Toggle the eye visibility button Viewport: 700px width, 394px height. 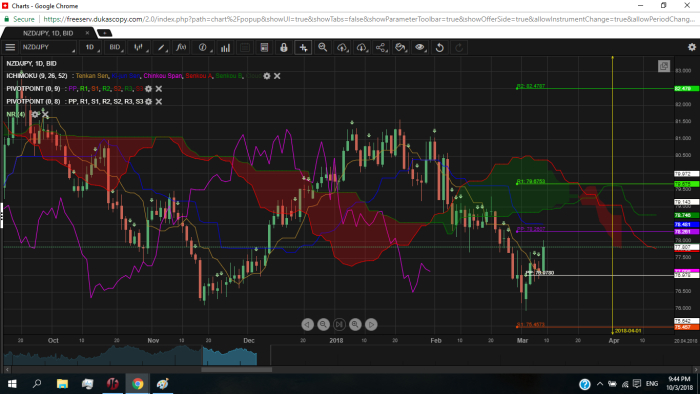pos(420,47)
